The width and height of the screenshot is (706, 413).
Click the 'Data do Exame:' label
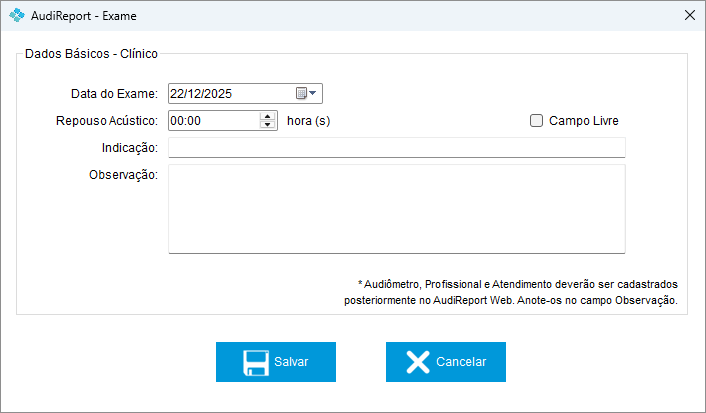pyautogui.click(x=114, y=94)
